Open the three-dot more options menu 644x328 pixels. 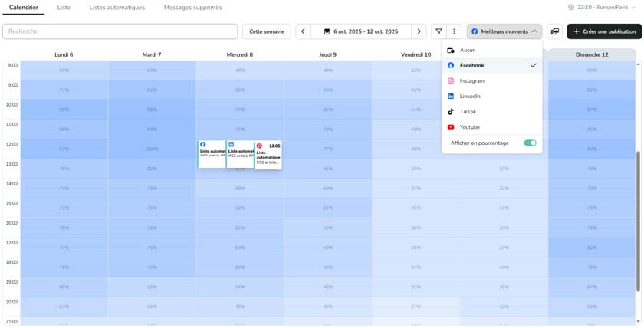[454, 31]
